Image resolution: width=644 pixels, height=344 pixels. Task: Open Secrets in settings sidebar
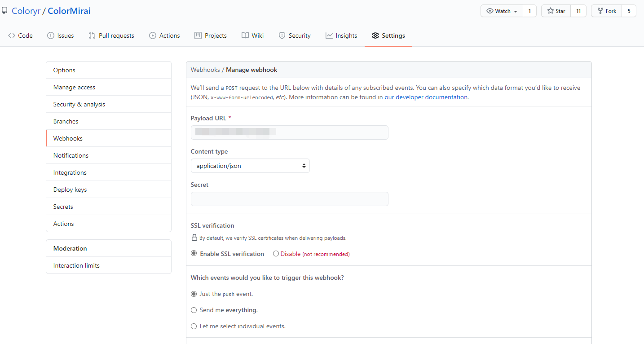[x=109, y=207]
